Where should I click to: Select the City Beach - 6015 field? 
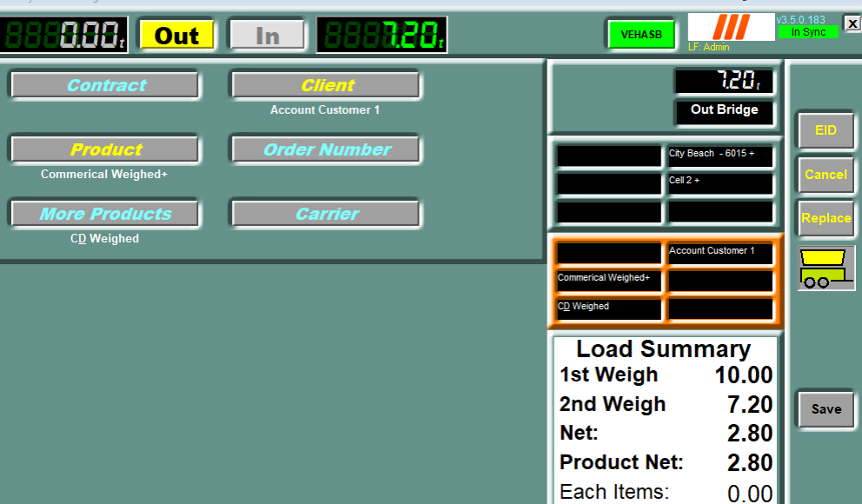719,156
